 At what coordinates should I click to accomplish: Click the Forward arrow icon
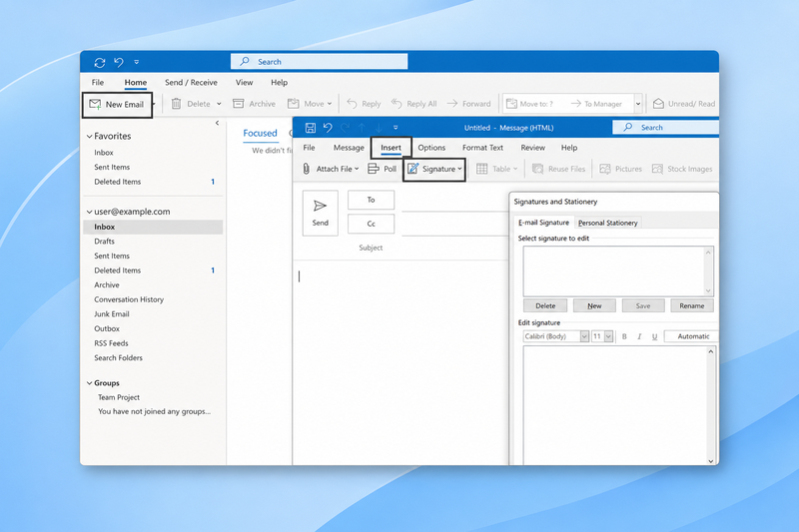click(452, 104)
